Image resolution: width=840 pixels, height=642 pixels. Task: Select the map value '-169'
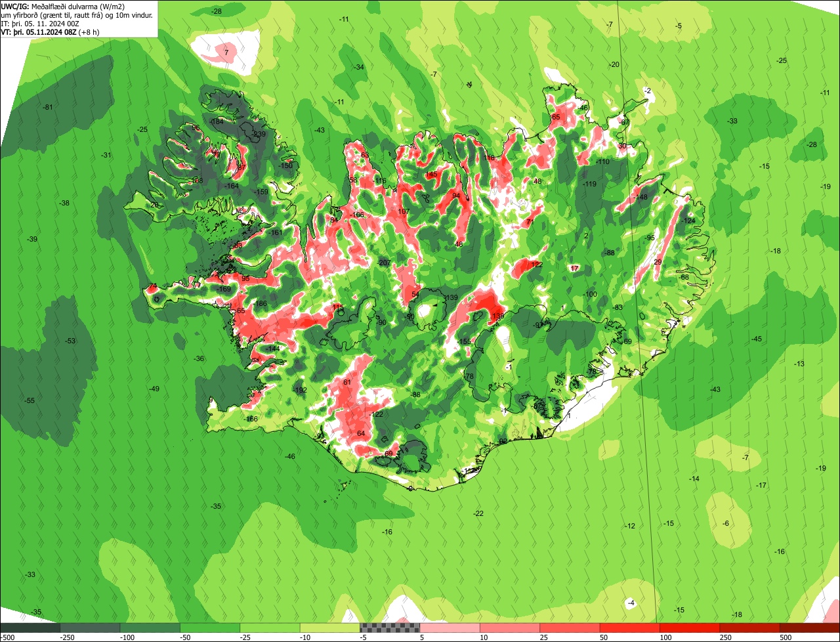[x=224, y=289]
